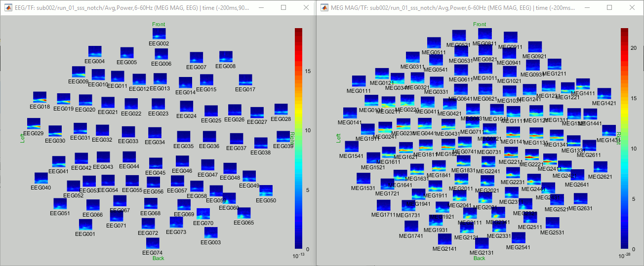Click the MEG1541 time-frequency map

351,147
